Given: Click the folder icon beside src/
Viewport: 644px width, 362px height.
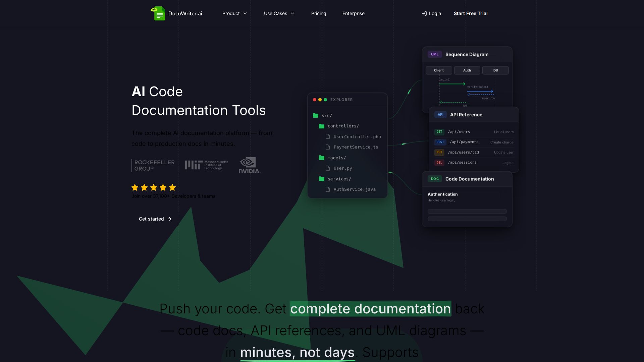Looking at the screenshot, I should tap(316, 115).
